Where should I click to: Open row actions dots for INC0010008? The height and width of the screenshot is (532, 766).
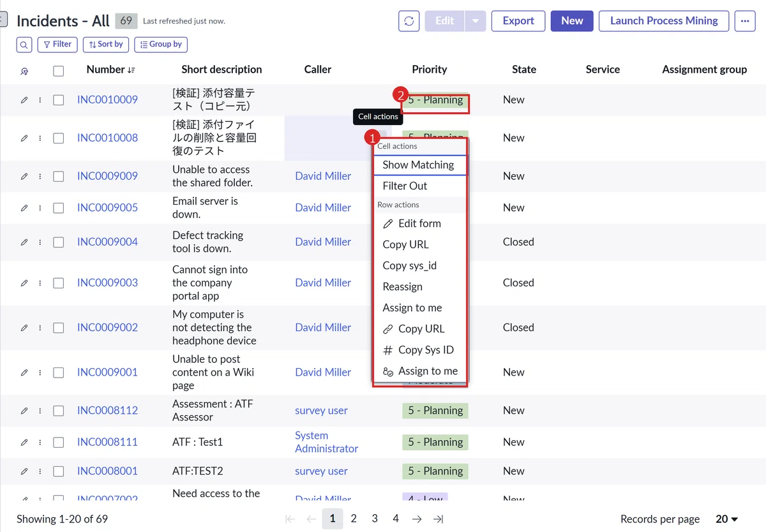click(x=40, y=138)
